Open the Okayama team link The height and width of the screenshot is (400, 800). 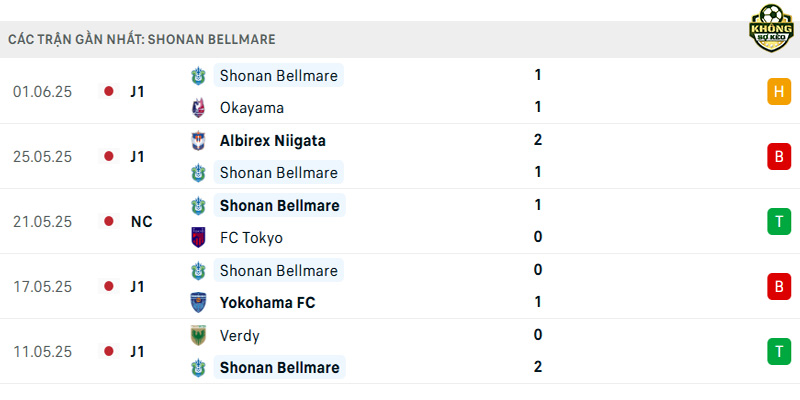[252, 108]
